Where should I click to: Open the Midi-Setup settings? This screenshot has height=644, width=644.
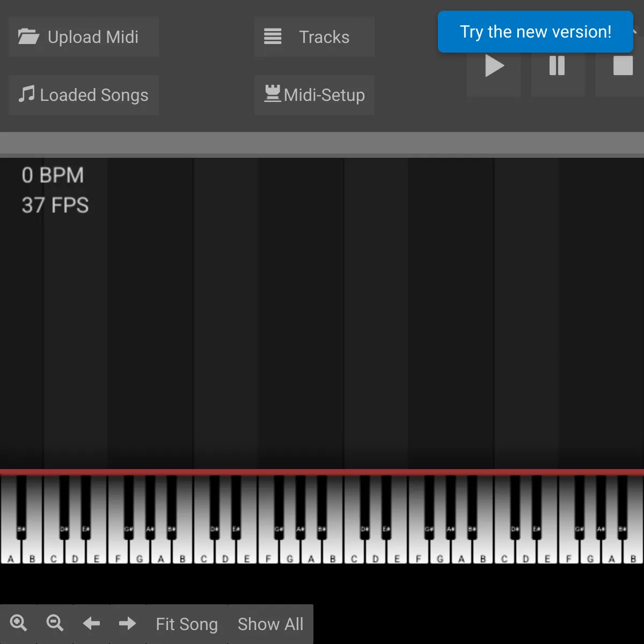tap(314, 95)
